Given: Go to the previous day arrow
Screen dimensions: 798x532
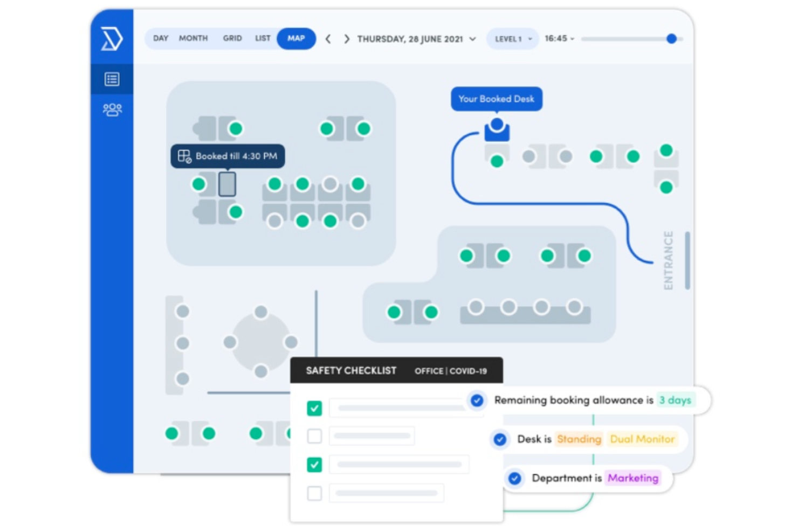Looking at the screenshot, I should tap(328, 39).
